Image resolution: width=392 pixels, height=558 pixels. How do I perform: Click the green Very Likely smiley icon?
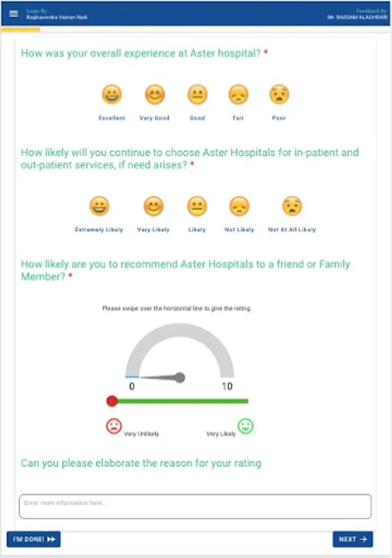pos(246,427)
